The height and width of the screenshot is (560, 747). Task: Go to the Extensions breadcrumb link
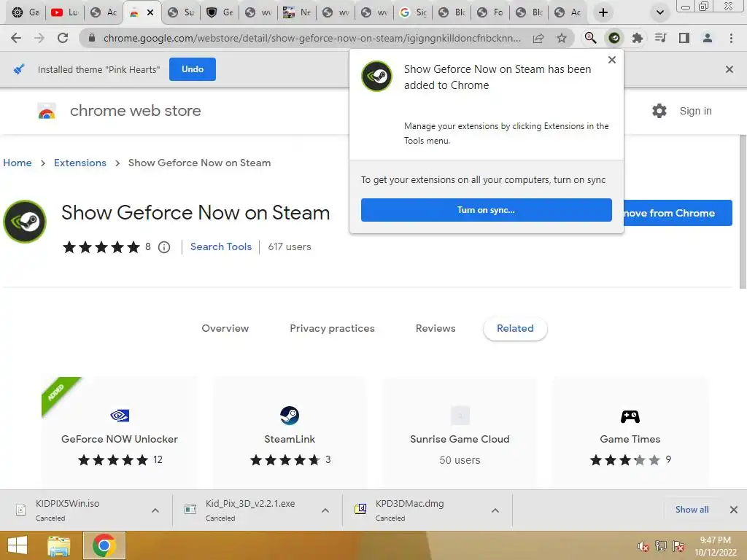click(80, 163)
